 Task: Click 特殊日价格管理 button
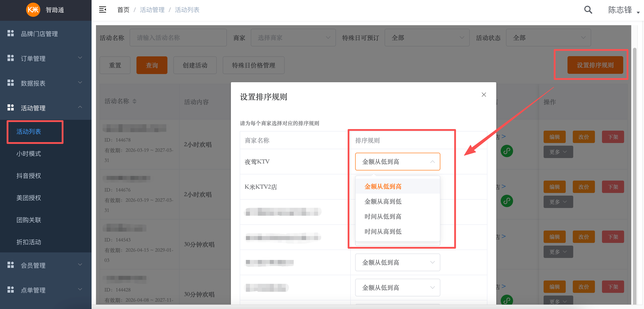(x=253, y=65)
